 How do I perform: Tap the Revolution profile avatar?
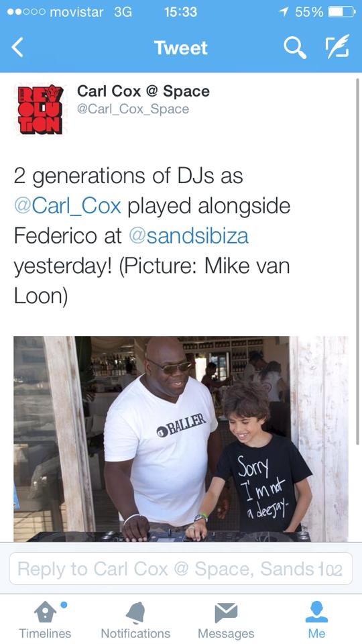[40, 109]
